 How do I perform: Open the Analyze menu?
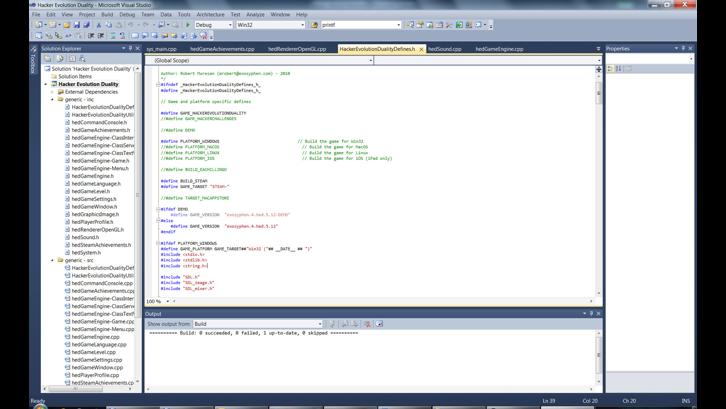(x=255, y=14)
